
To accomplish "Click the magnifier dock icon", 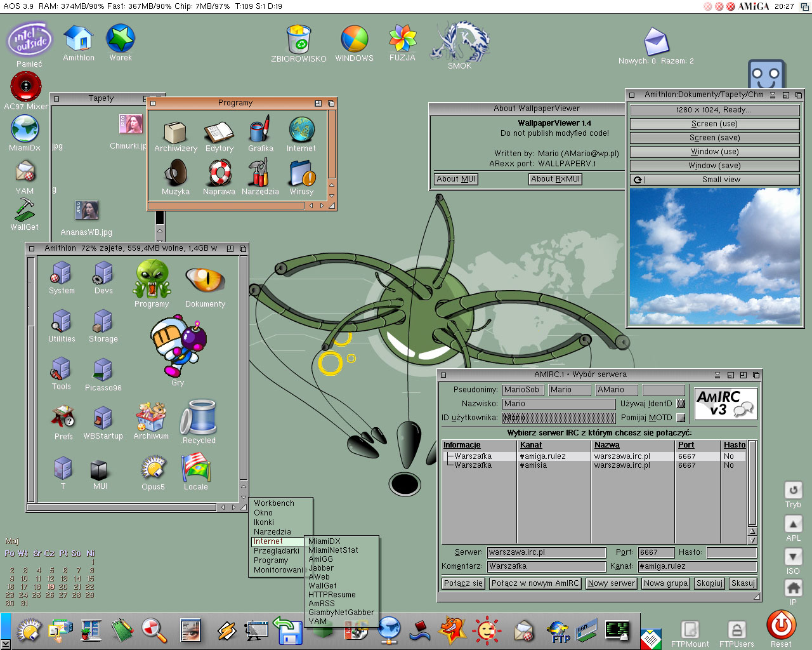I will pos(154,630).
